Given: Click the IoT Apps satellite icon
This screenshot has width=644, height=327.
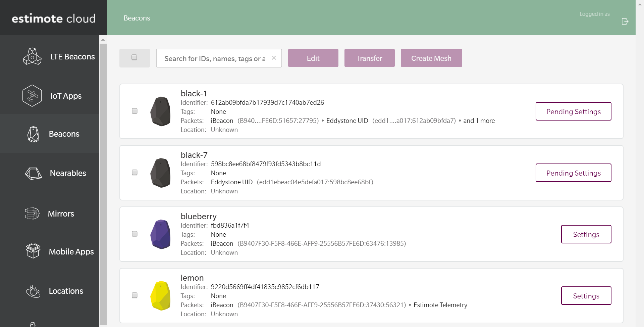Looking at the screenshot, I should [x=32, y=96].
